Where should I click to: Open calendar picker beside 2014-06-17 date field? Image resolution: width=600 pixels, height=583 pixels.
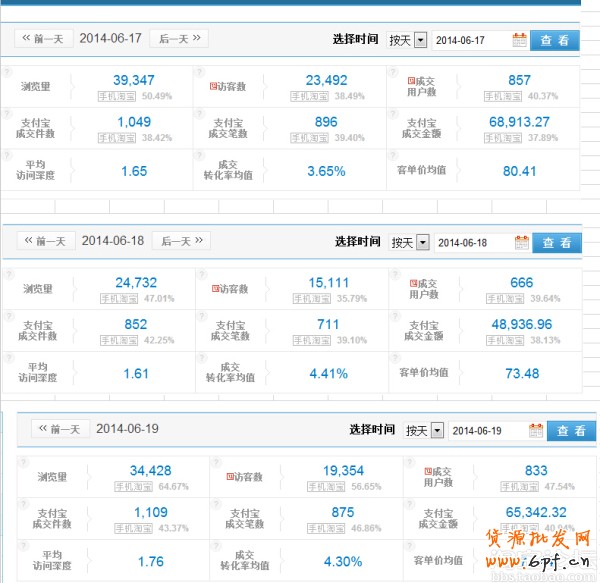(519, 40)
